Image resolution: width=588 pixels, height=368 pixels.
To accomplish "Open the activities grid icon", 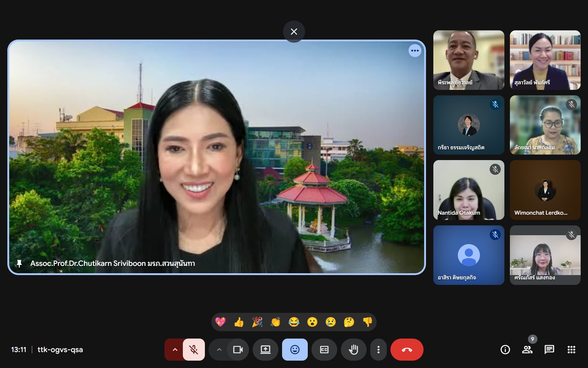I will pyautogui.click(x=571, y=350).
